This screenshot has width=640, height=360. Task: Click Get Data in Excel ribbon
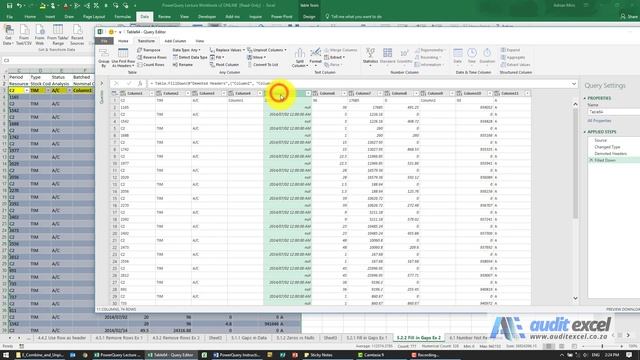(x=8, y=35)
